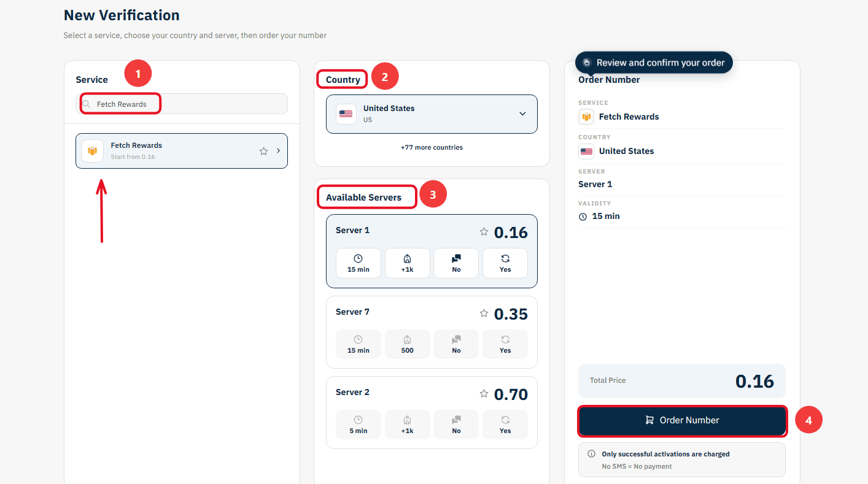Click Fetch Rewards logo in order summary
This screenshot has width=868, height=484.
tap(586, 117)
